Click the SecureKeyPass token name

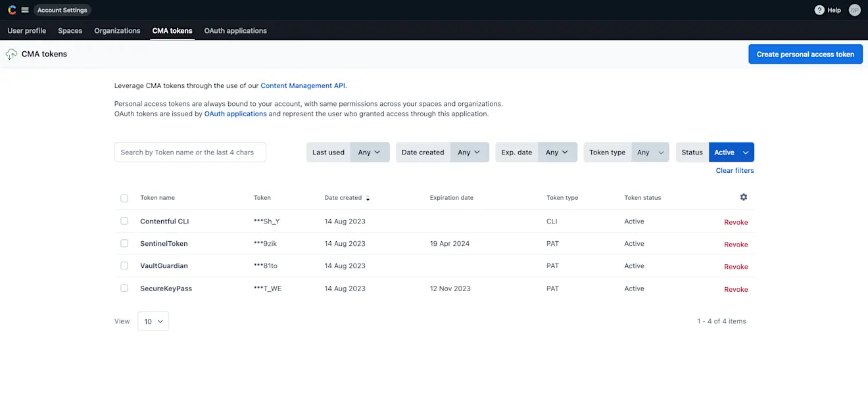(166, 288)
